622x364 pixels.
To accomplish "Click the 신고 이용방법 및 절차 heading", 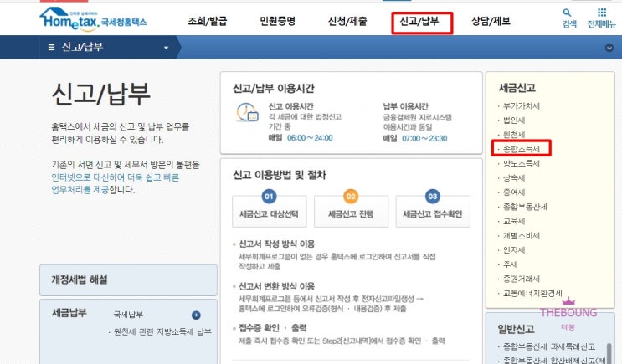I will (x=280, y=175).
